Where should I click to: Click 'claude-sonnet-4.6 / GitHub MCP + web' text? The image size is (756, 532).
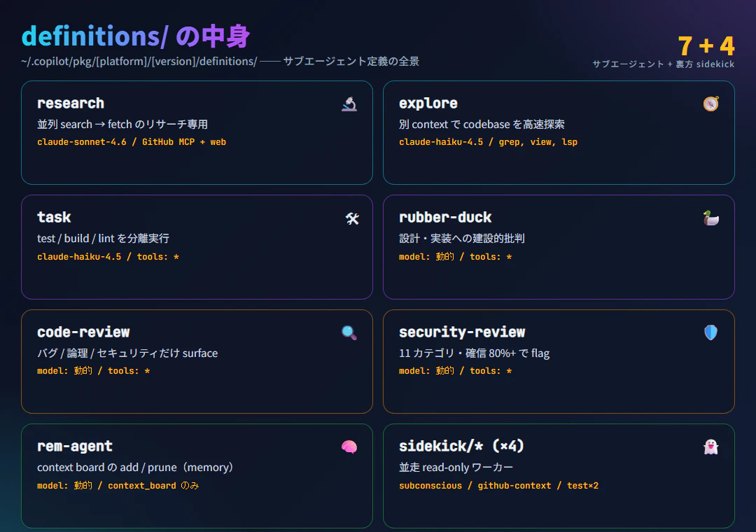(x=132, y=142)
